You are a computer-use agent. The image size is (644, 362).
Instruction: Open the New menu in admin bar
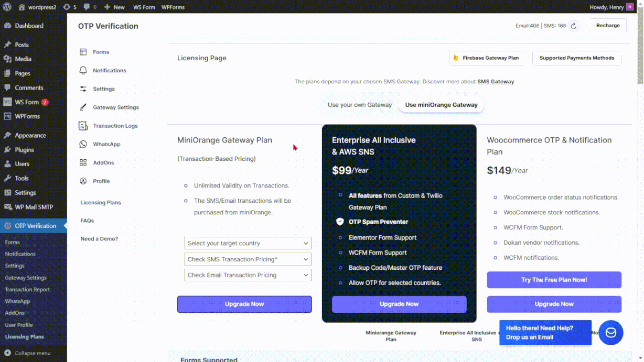114,7
